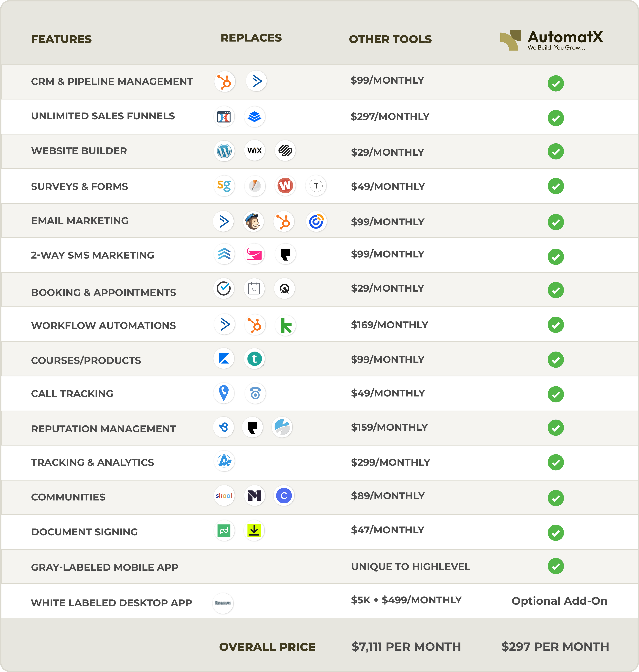
Task: Select the Kajabi icon in Courses/Products row
Action: [224, 359]
